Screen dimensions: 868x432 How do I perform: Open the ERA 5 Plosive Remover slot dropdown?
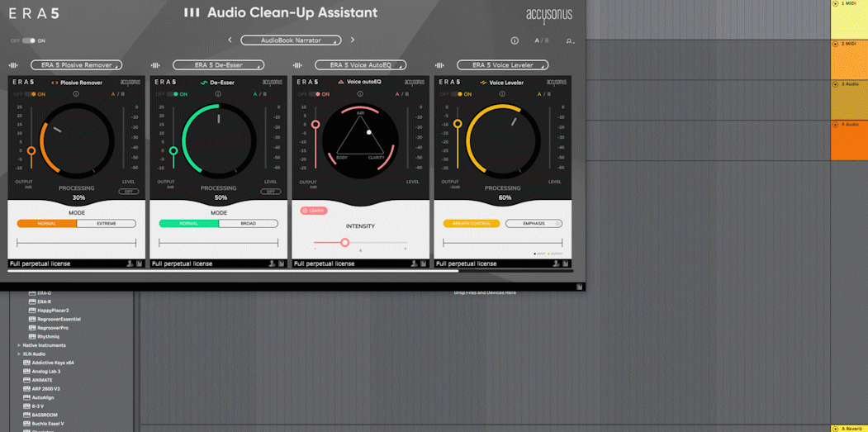tap(76, 65)
